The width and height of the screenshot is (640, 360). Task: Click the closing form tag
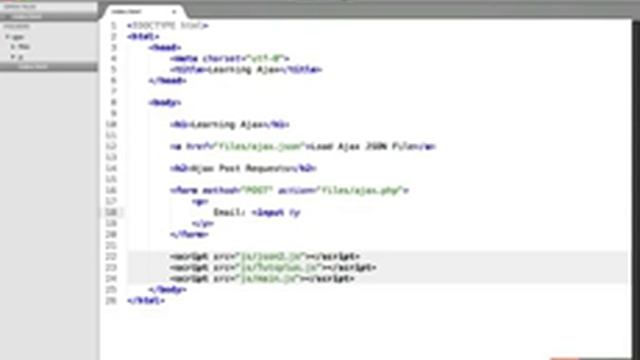click(x=189, y=235)
